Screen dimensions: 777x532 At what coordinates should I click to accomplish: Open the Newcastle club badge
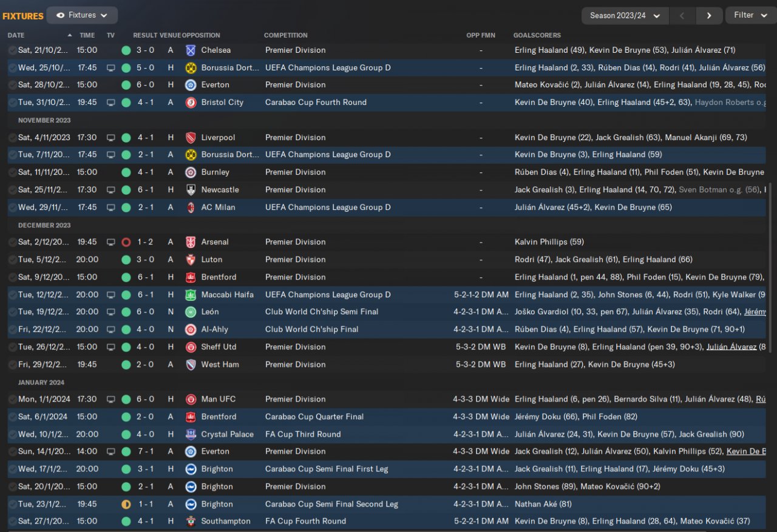pos(191,190)
